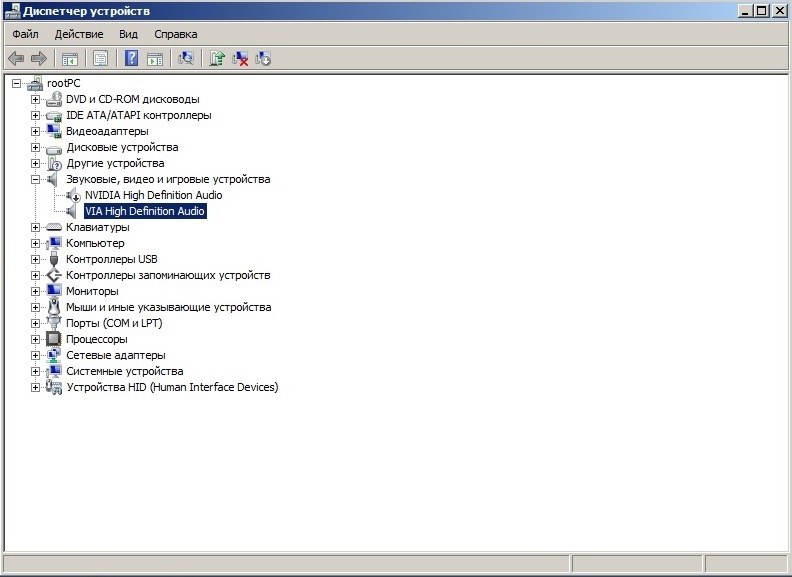Image resolution: width=792 pixels, height=577 pixels.
Task: Open the Справка menu
Action: click(176, 34)
